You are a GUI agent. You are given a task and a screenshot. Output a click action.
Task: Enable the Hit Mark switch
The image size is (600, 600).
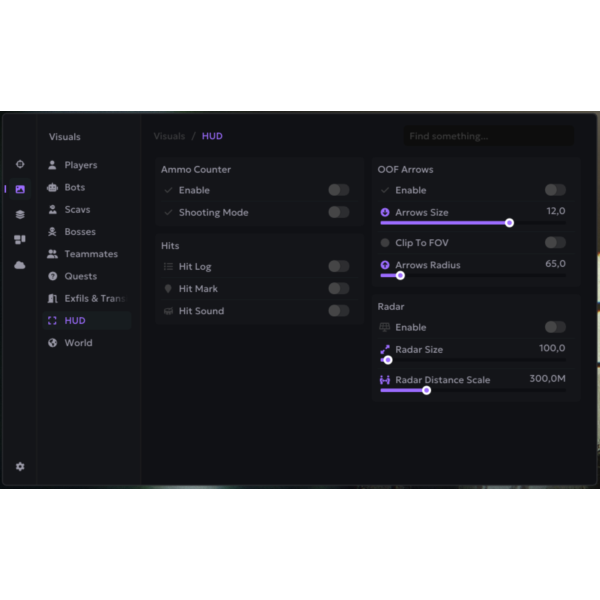pos(339,289)
